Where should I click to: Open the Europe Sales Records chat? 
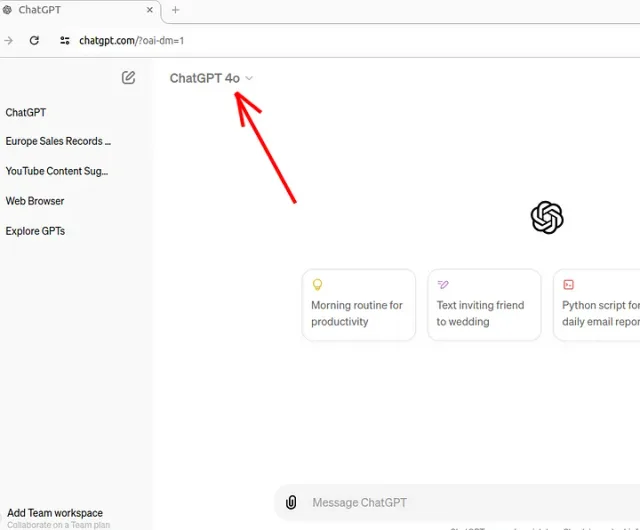[x=58, y=141]
